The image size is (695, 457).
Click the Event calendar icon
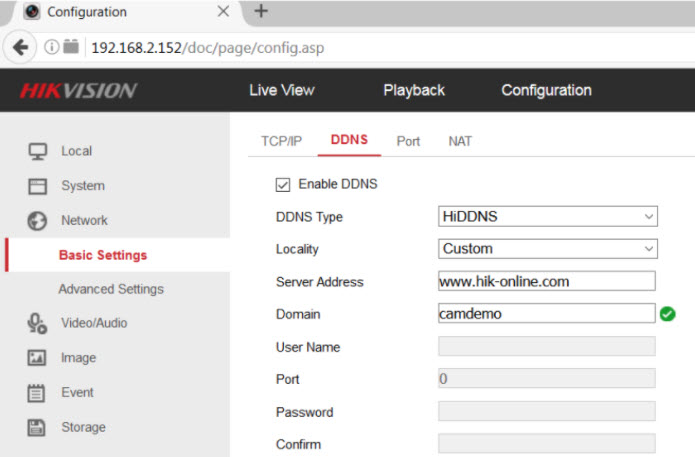[x=38, y=393]
